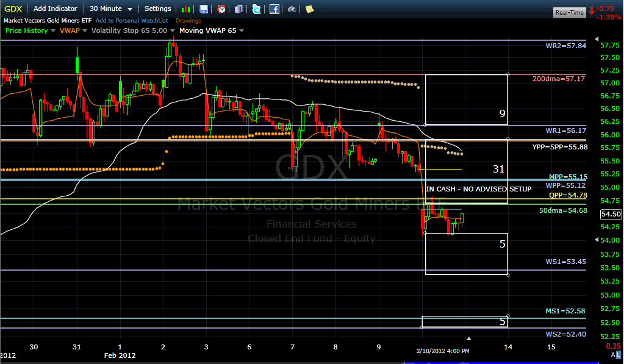Image resolution: width=624 pixels, height=364 pixels.
Task: Open the Drawings menu
Action: [188, 21]
